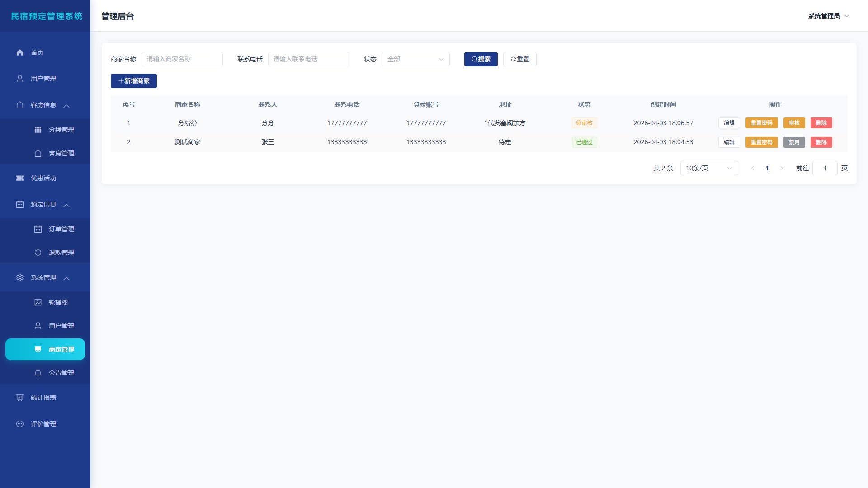Collapse the 客房信息 menu group

[x=66, y=106]
